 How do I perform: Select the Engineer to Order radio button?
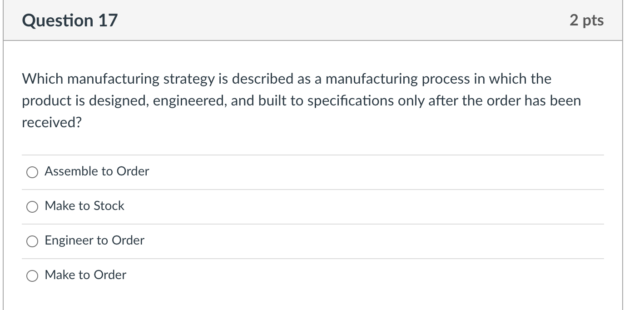32,241
